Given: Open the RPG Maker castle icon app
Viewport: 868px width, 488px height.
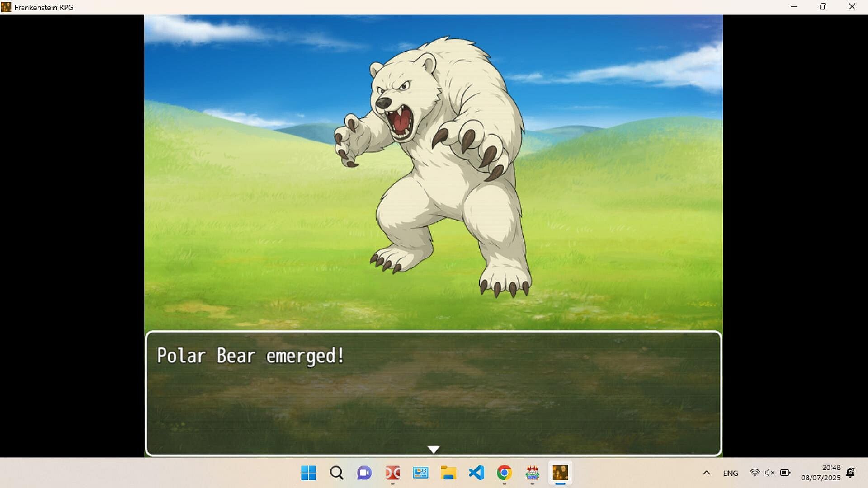Looking at the screenshot, I should tap(533, 473).
